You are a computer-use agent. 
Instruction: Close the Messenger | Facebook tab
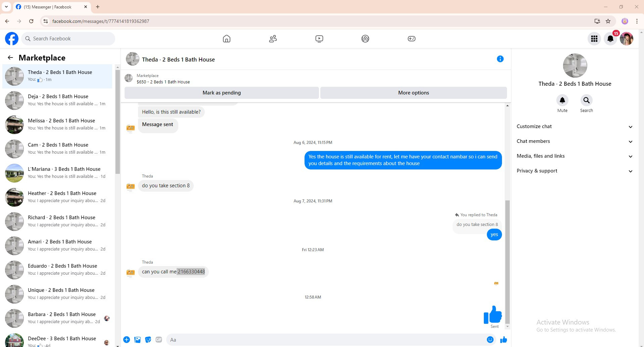85,7
